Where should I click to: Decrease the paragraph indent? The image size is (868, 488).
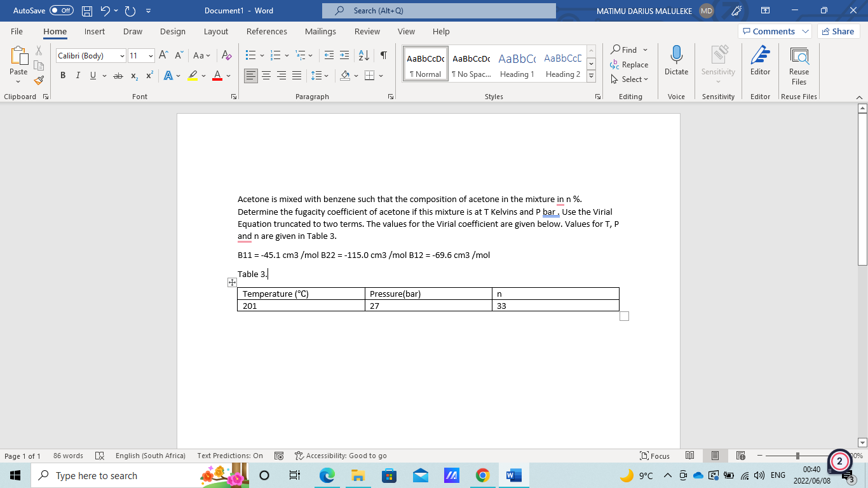pos(329,56)
